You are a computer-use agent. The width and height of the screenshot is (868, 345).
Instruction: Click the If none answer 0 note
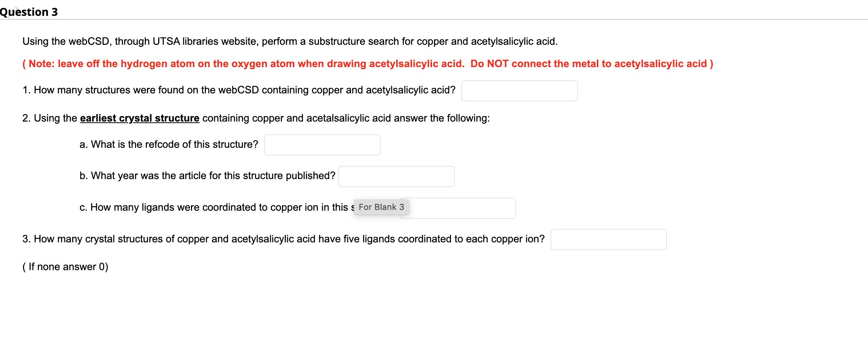65,266
